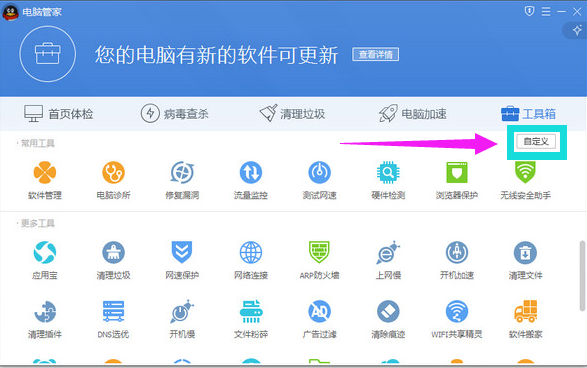Open the 上网慢 tool

click(388, 261)
